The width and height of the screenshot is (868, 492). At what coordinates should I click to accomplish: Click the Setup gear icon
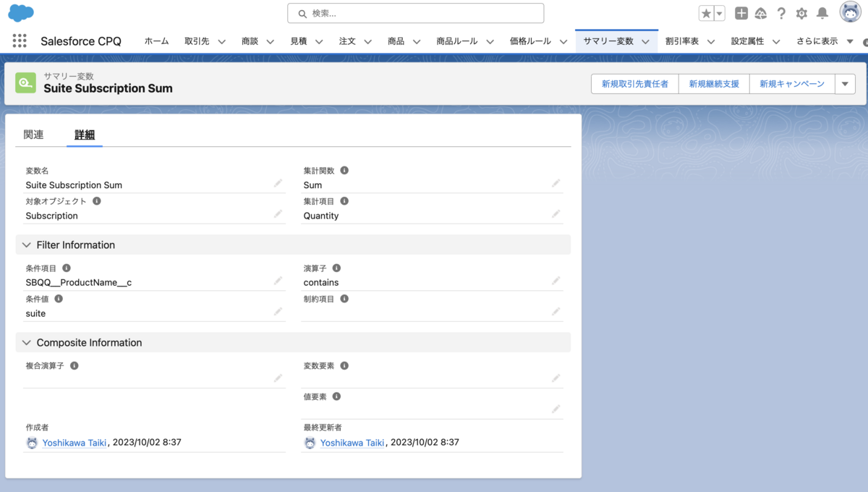click(x=801, y=13)
